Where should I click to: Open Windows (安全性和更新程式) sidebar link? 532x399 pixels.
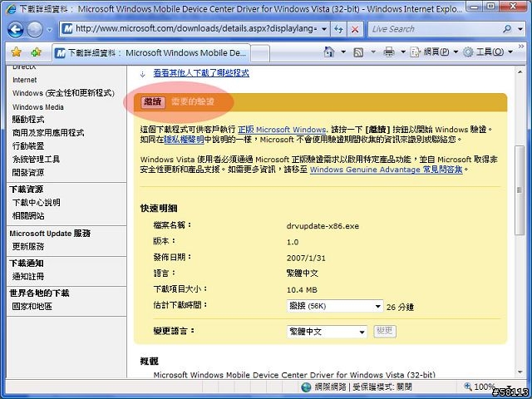[63, 93]
